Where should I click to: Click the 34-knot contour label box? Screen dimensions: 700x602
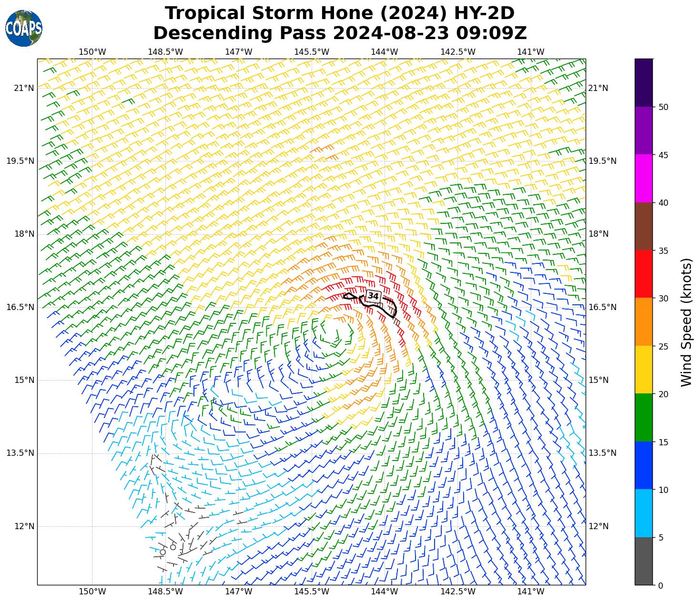pyautogui.click(x=373, y=296)
